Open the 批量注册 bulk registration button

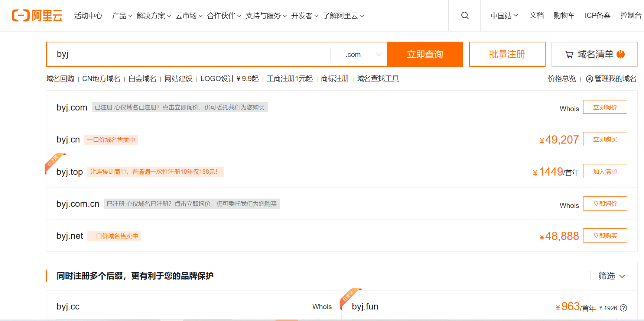[x=507, y=54]
